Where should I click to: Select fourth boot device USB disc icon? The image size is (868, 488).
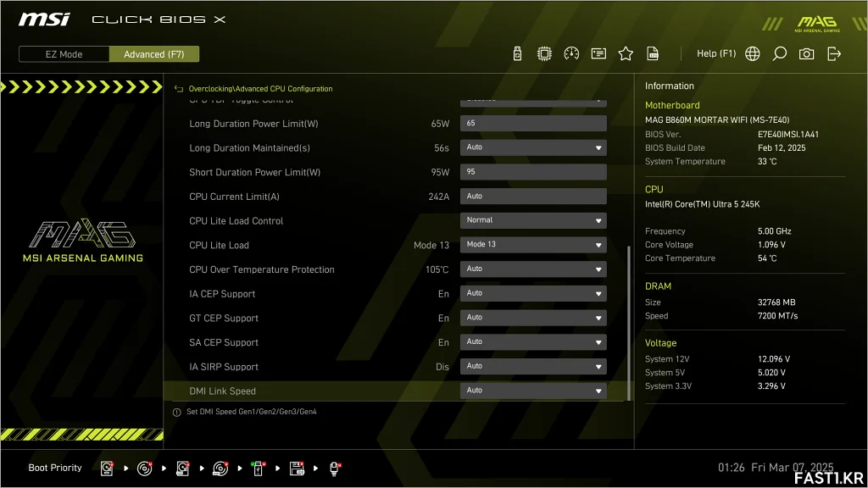coord(220,469)
